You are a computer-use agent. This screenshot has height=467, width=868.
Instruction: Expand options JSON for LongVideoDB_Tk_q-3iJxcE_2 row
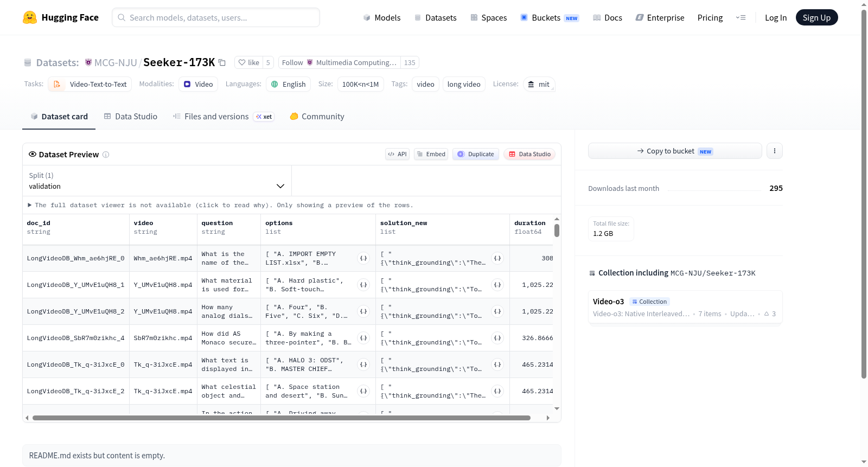363,391
